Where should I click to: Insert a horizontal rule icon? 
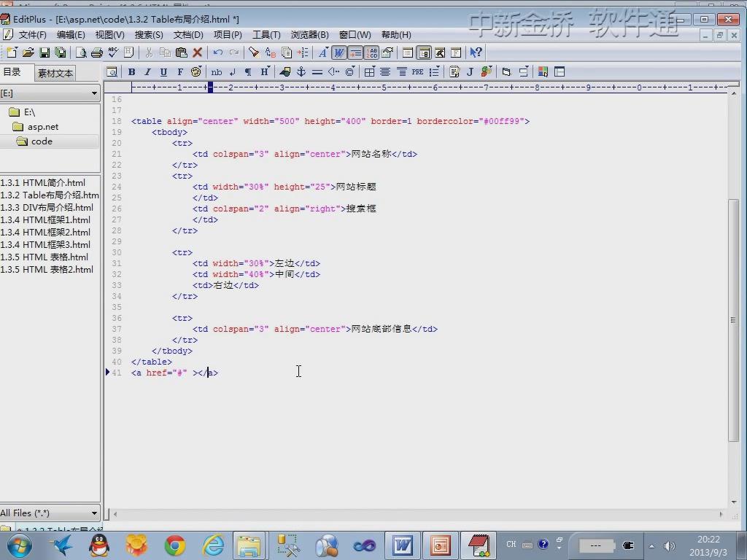click(x=317, y=72)
